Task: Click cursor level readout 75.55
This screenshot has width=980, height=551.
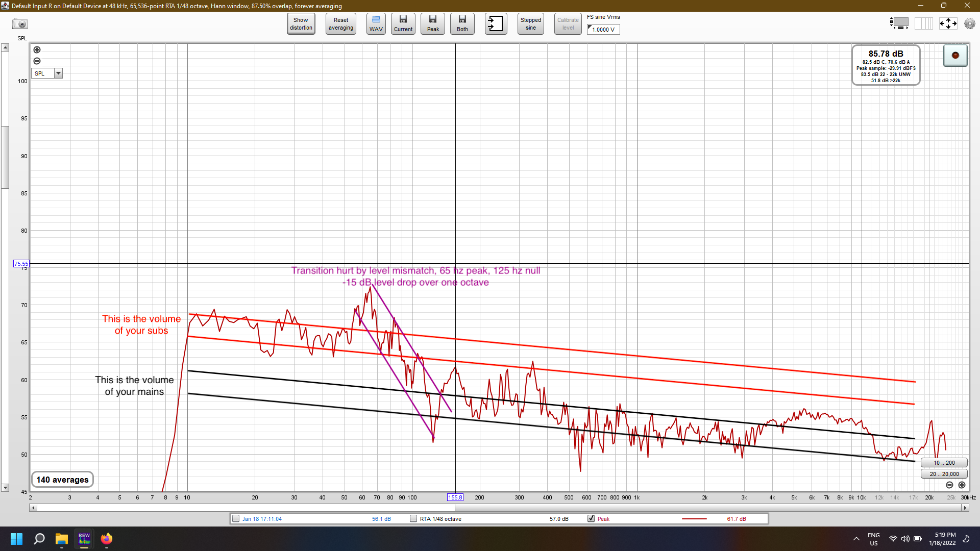Action: coord(21,264)
